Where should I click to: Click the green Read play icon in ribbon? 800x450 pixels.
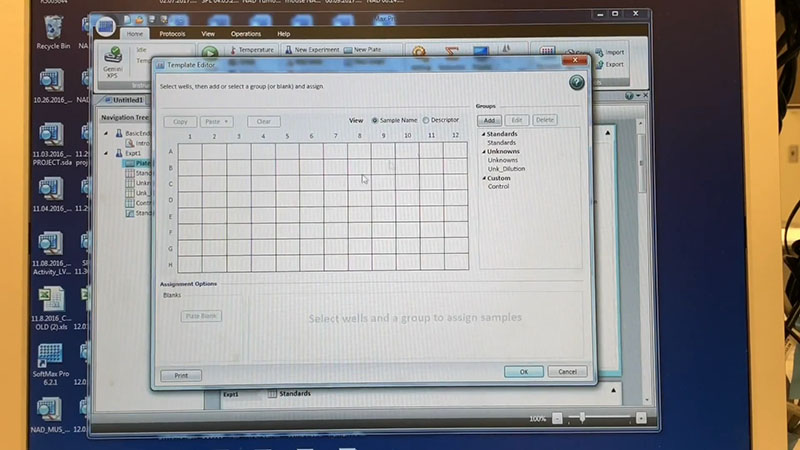[209, 52]
